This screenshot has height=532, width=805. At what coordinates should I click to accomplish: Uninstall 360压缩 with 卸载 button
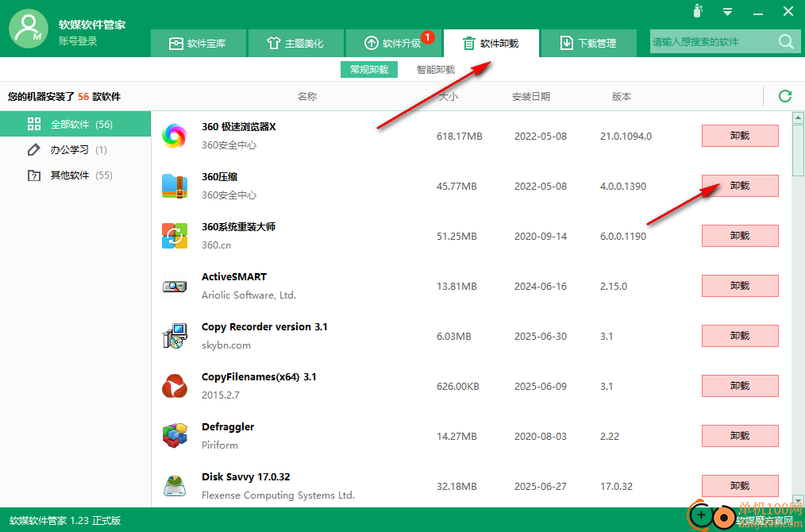pyautogui.click(x=740, y=185)
